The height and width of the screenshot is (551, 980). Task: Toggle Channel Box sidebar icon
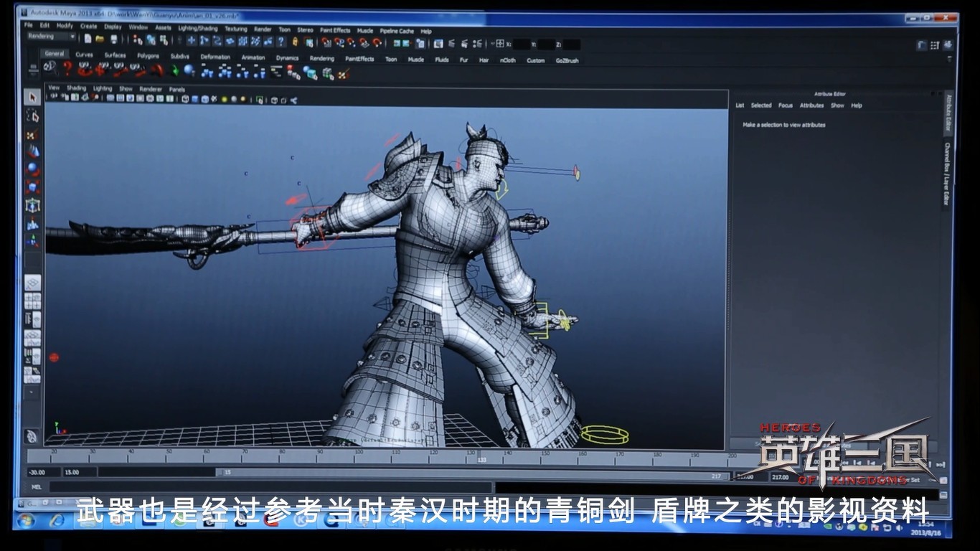[948, 45]
